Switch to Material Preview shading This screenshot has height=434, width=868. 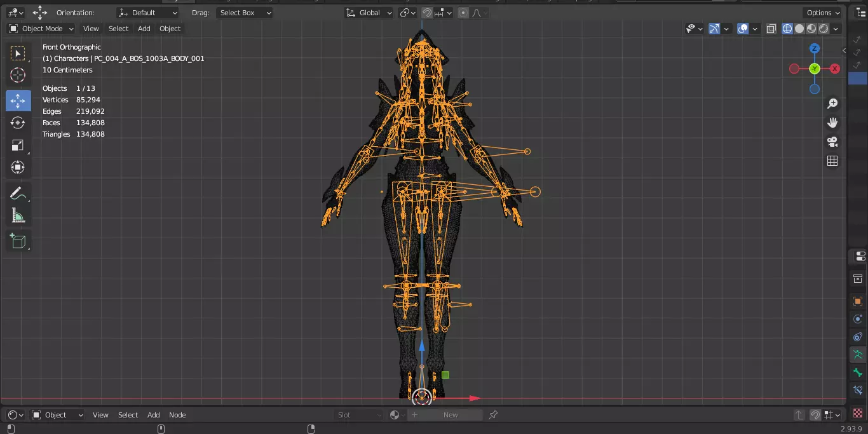[811, 29]
